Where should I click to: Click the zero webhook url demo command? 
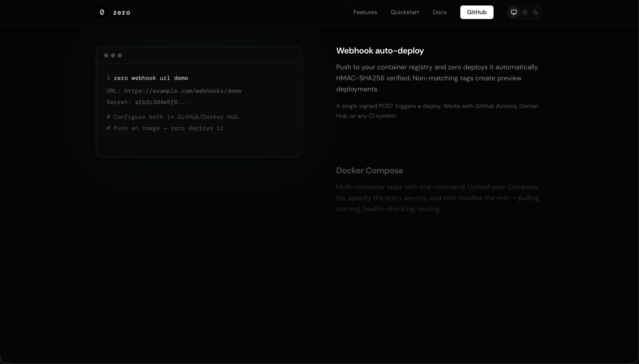click(151, 78)
